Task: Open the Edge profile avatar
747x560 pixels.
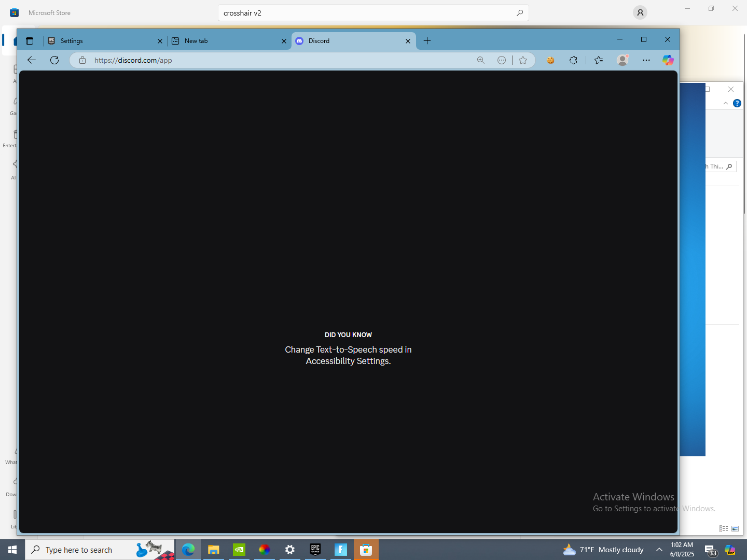Action: pos(623,60)
